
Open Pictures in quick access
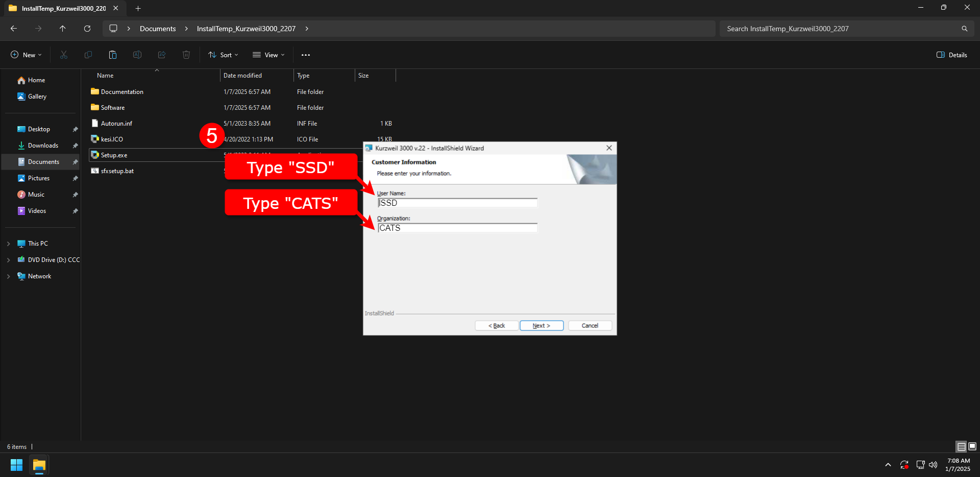[39, 178]
